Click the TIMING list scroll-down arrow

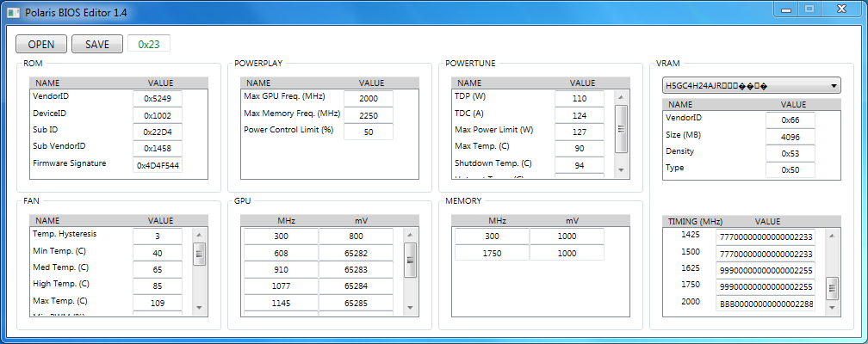coord(832,307)
